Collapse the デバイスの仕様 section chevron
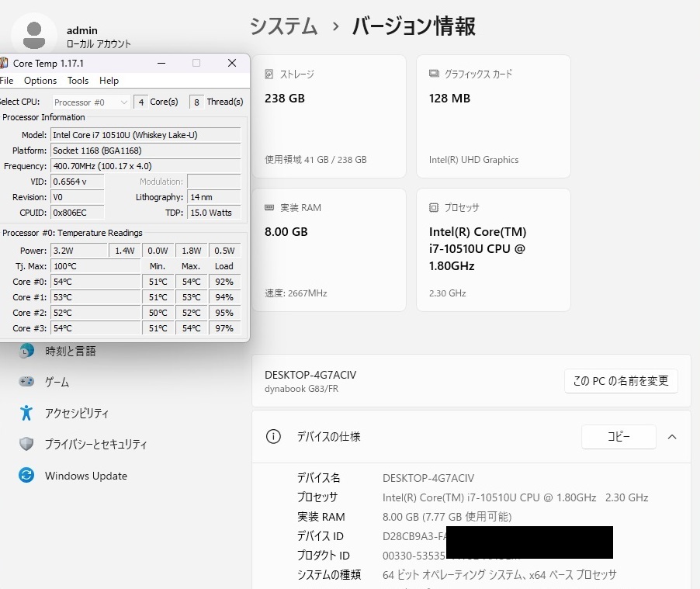The width and height of the screenshot is (700, 589). (672, 437)
